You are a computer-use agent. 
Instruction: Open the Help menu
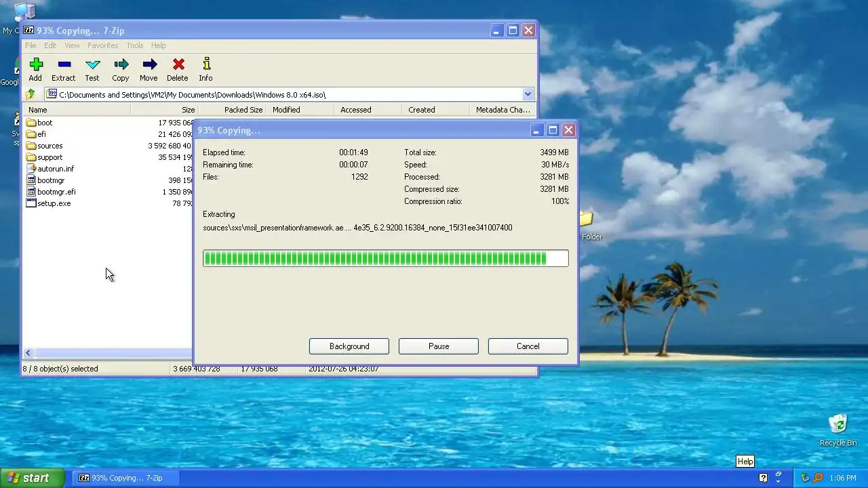click(159, 45)
